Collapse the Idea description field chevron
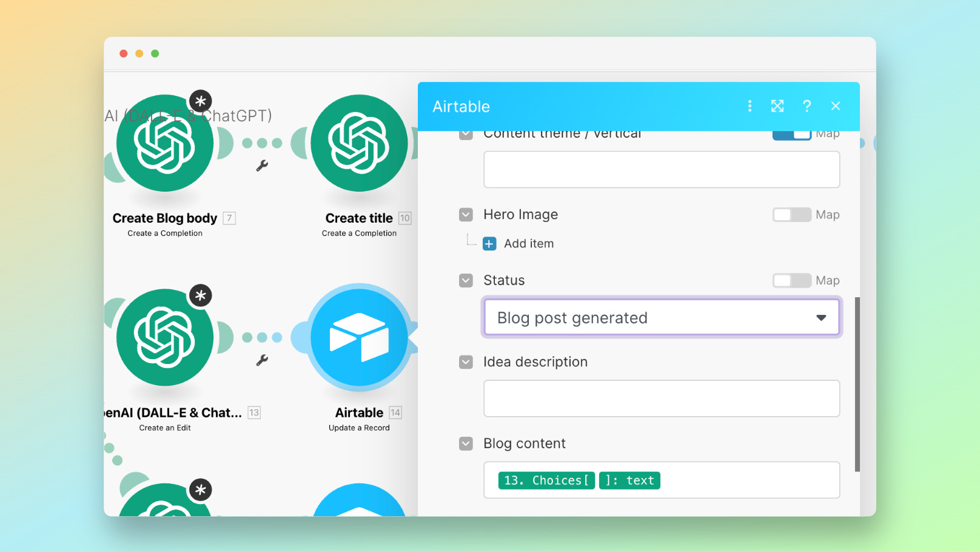980x552 pixels. pos(466,362)
